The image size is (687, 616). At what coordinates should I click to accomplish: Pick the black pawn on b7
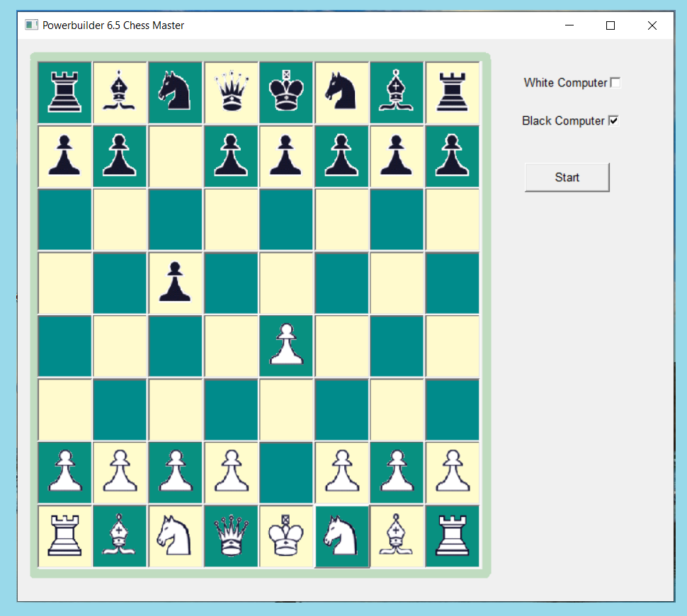tap(120, 156)
